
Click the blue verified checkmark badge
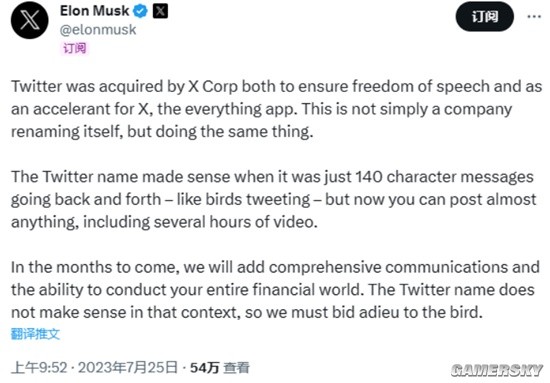pos(140,11)
